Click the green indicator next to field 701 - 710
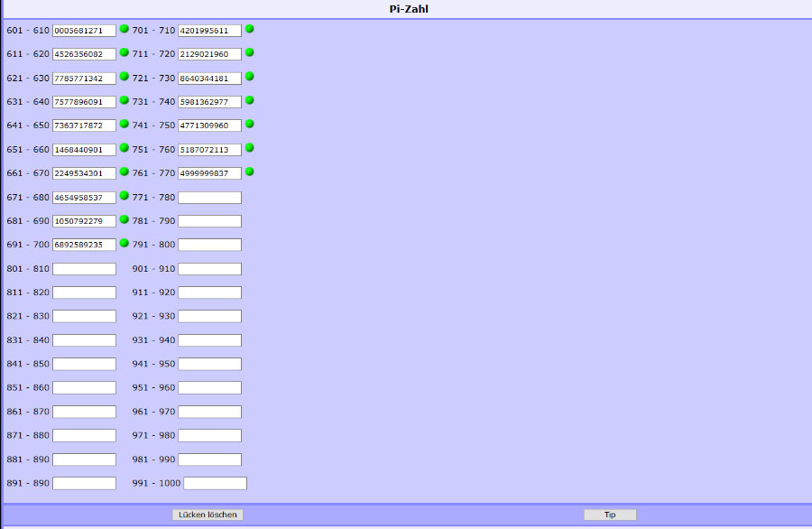812x529 pixels. click(x=250, y=29)
